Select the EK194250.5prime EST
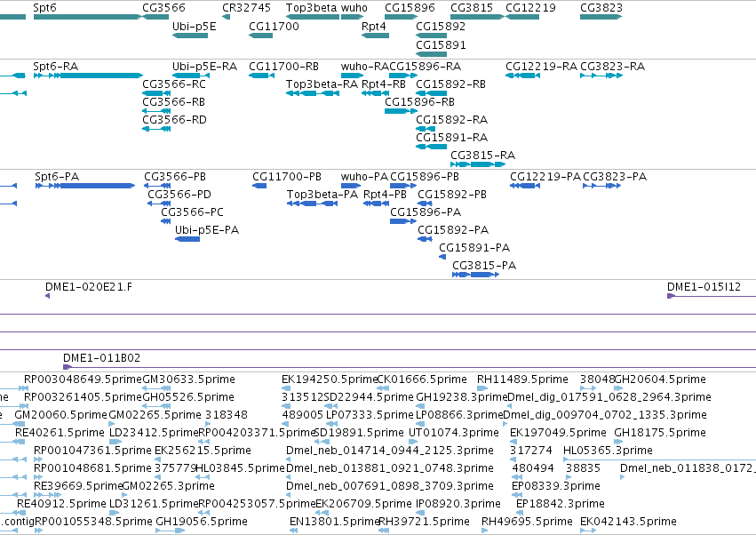756x535 pixels. click(286, 388)
